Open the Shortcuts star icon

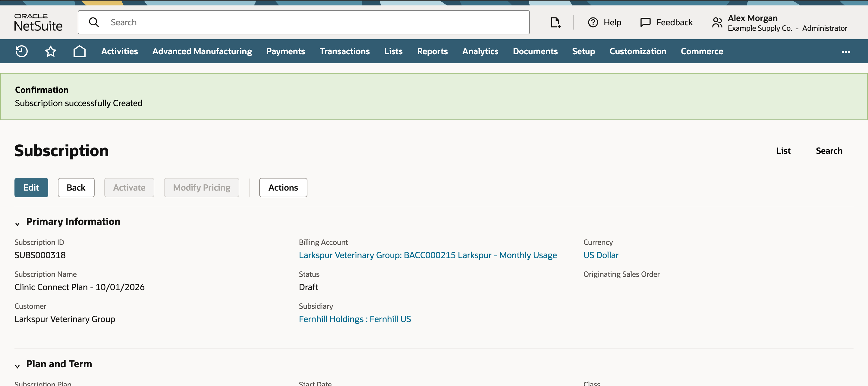click(51, 51)
